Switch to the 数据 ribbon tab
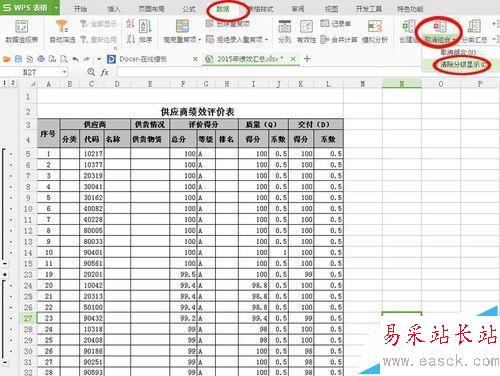The height and width of the screenshot is (376, 500). pos(223,9)
